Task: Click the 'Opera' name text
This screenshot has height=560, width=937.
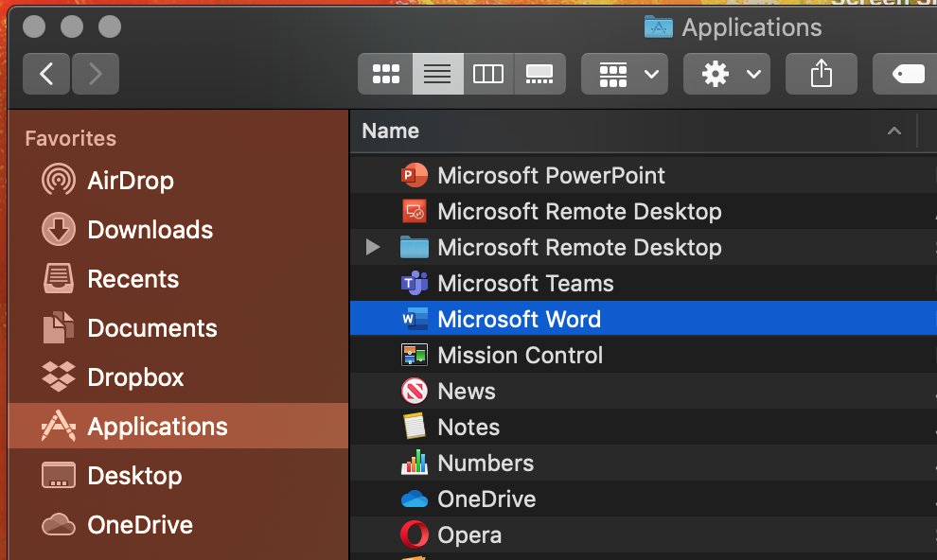Action: pyautogui.click(x=469, y=534)
